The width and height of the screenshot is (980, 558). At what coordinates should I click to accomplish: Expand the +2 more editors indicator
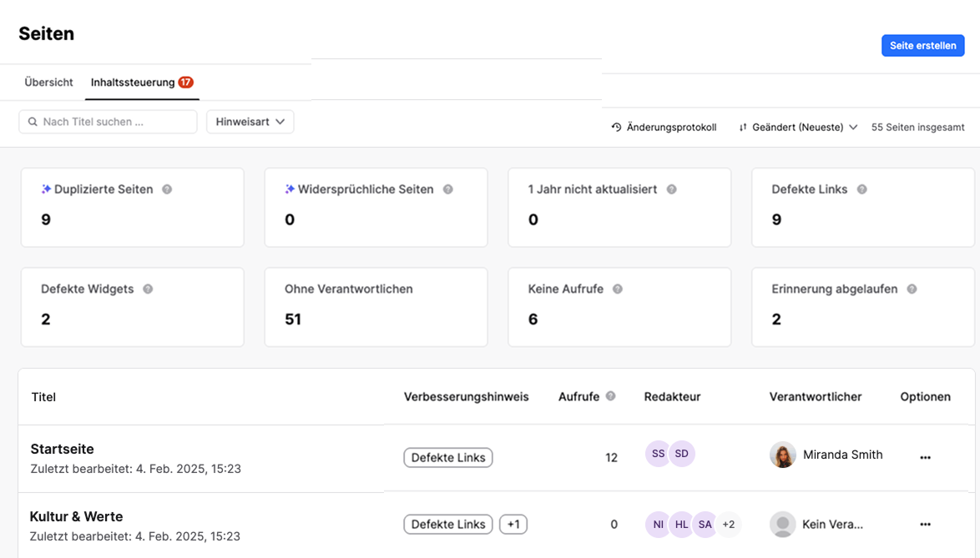click(728, 525)
